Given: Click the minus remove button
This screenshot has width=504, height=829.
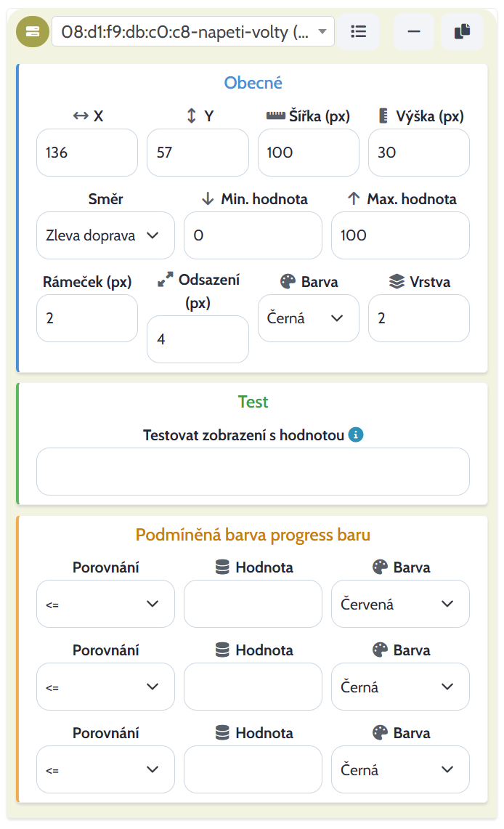Looking at the screenshot, I should 414,32.
